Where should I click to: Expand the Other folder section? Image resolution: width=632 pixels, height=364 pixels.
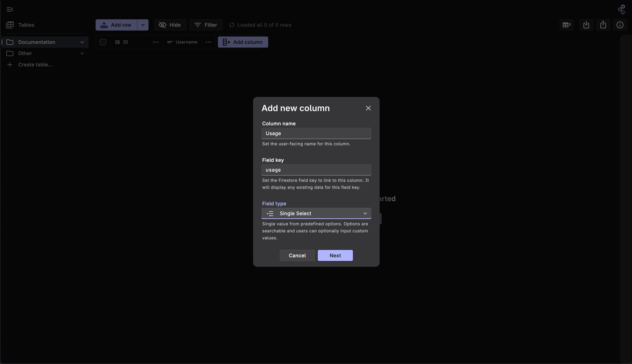coord(82,54)
